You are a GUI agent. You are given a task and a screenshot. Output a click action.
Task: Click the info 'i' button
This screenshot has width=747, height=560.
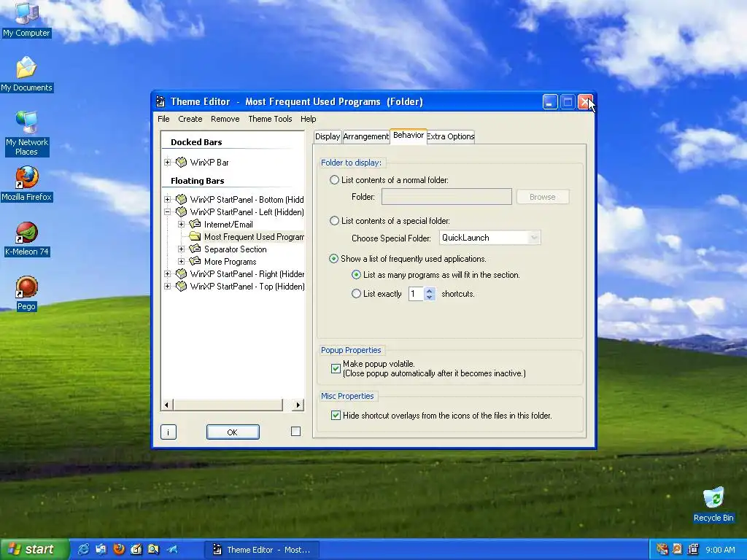[169, 432]
